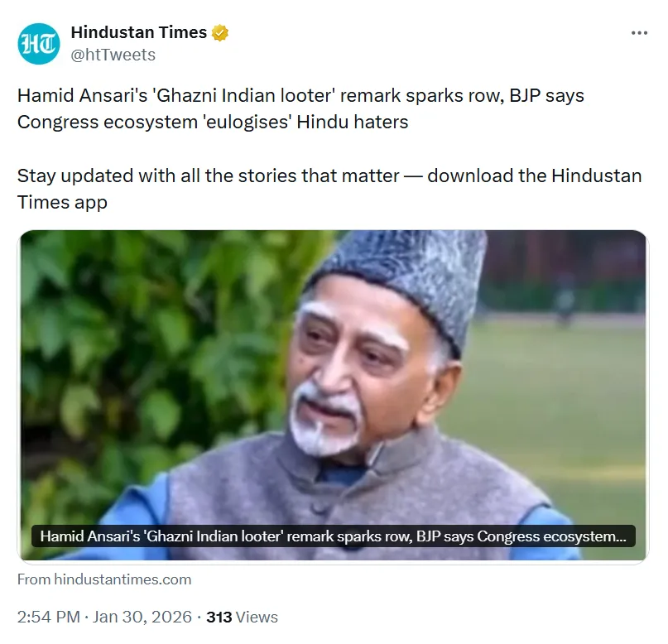
Task: Click the HT logo inside the avatar
Action: [39, 44]
